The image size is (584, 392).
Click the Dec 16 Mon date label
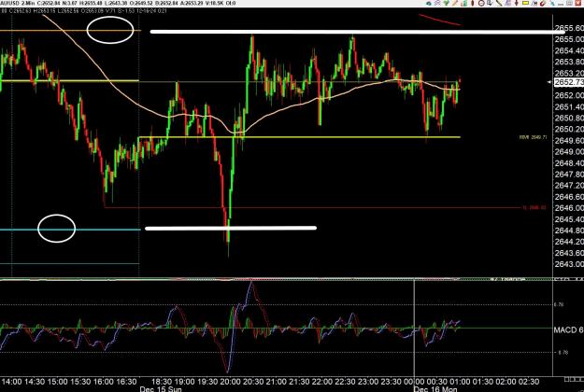(x=435, y=389)
